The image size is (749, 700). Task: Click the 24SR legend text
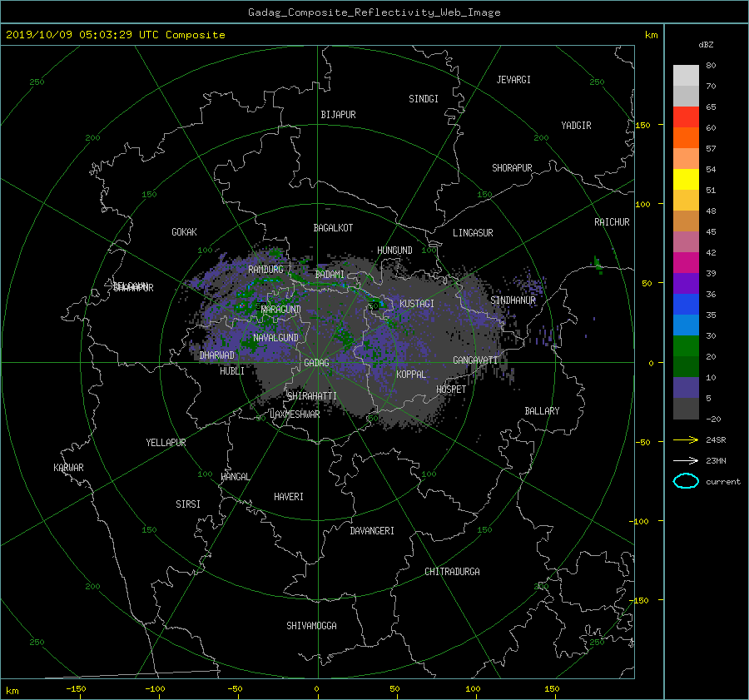point(716,440)
